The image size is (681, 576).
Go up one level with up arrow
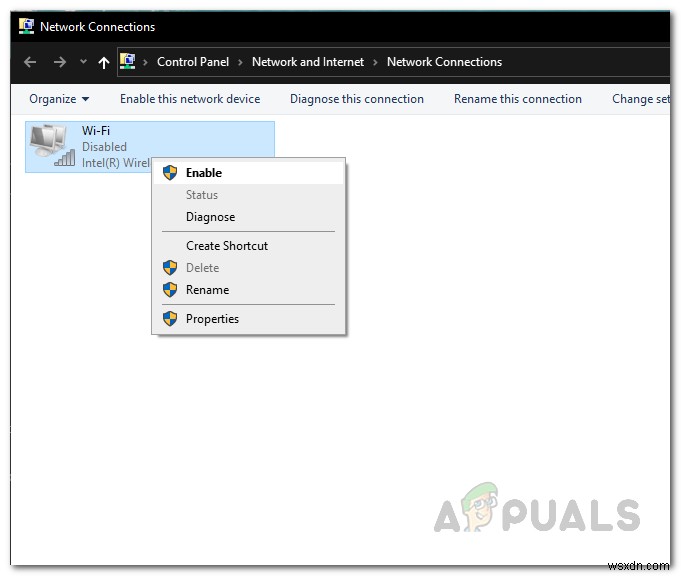[103, 63]
